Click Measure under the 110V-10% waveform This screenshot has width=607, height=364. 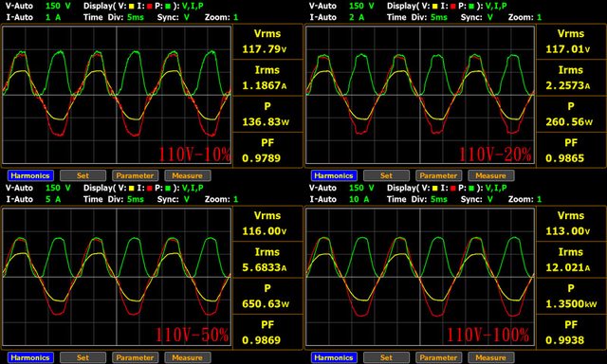(x=188, y=175)
